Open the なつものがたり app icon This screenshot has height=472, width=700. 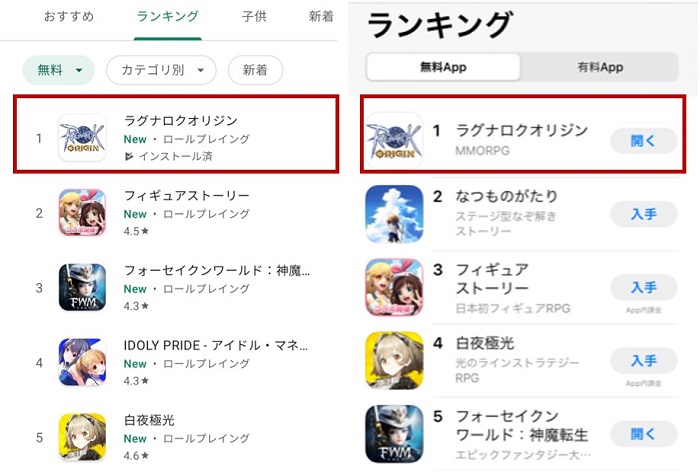point(394,214)
